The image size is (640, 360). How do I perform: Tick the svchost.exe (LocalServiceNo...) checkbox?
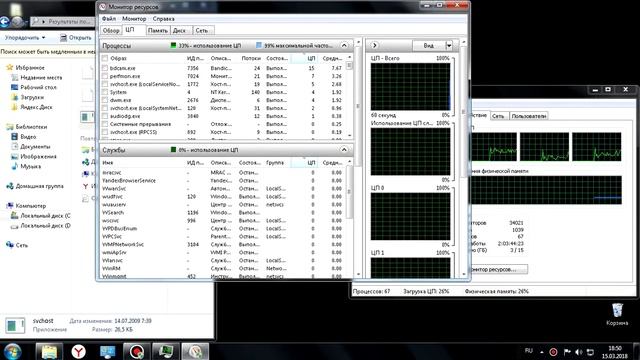(x=105, y=84)
